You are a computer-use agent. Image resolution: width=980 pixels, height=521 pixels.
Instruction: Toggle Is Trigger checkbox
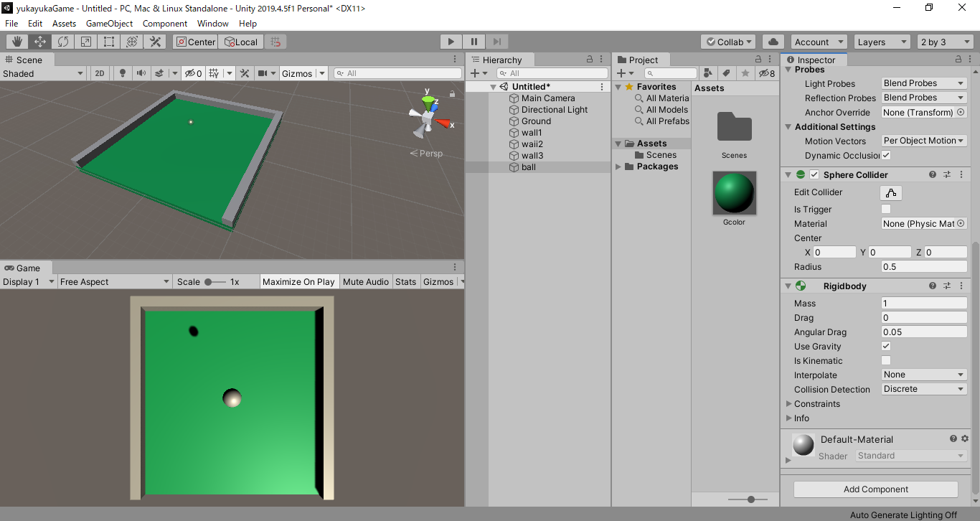pyautogui.click(x=886, y=209)
